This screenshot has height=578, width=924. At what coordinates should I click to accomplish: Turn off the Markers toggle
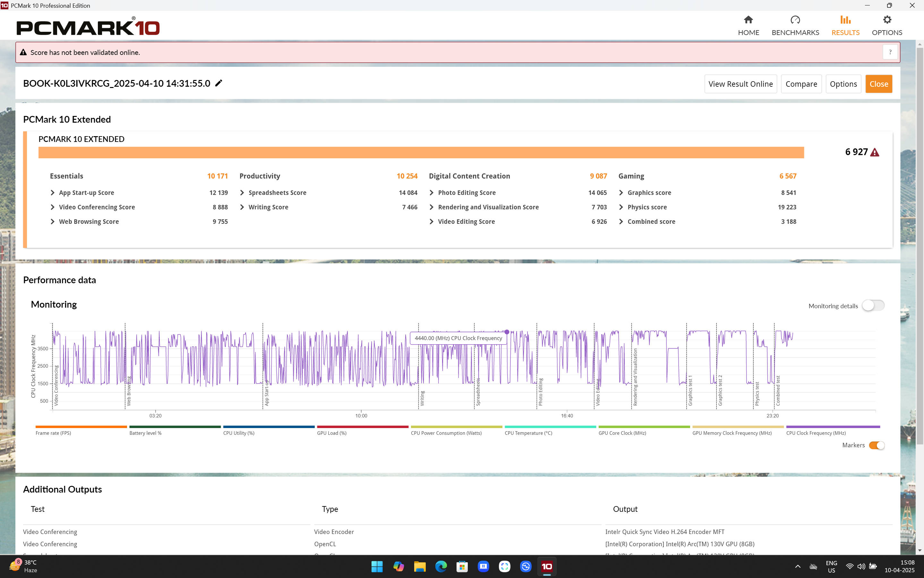(x=877, y=445)
